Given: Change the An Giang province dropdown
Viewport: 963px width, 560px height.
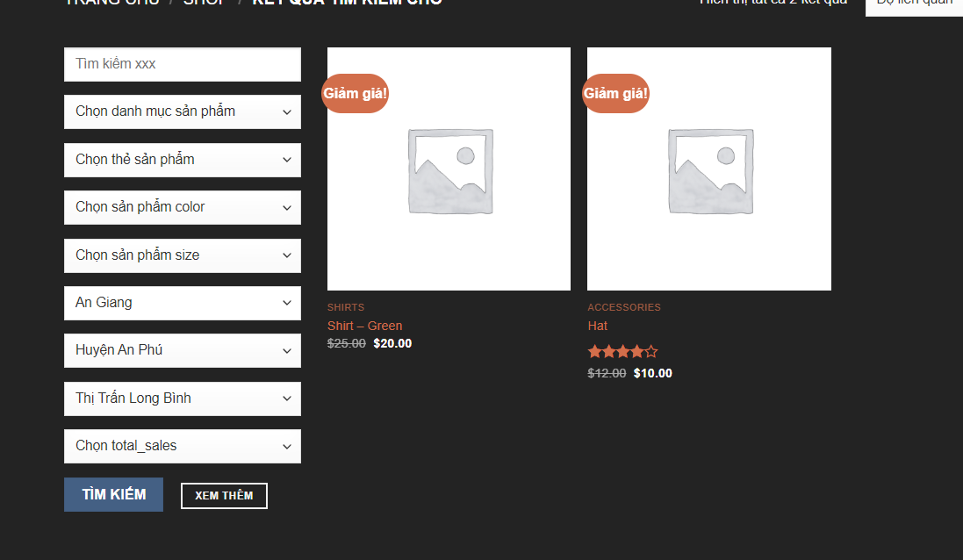Looking at the screenshot, I should 182,303.
